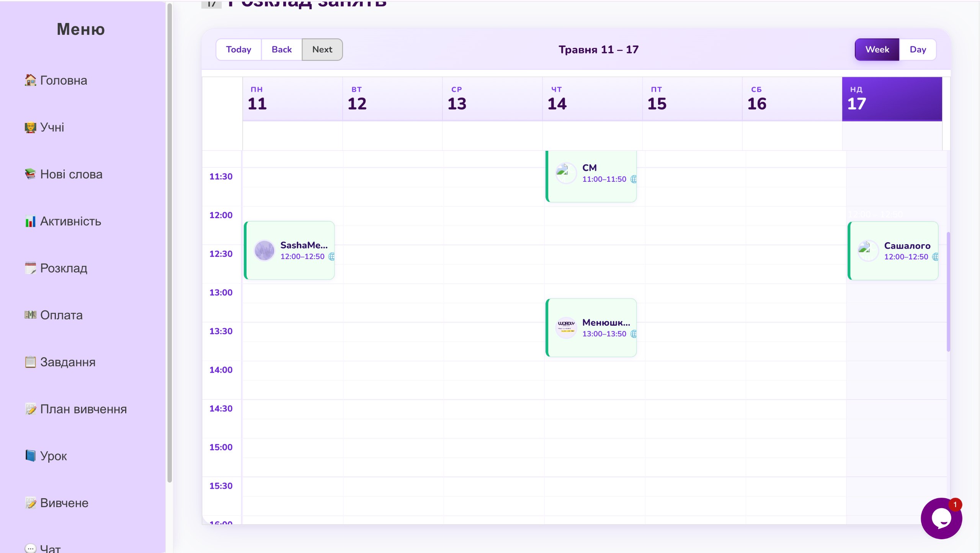Click the clipboard icon beside Завдання
The width and height of the screenshot is (980, 553).
click(31, 362)
